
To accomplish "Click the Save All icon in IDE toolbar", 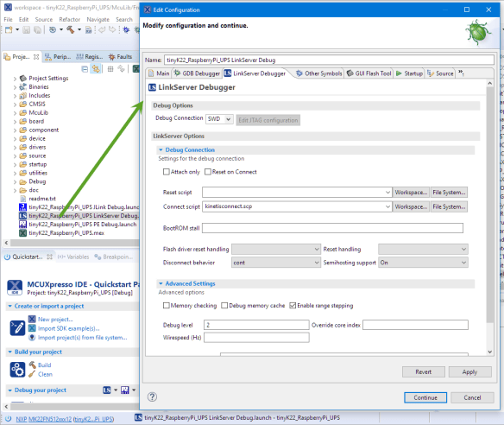I will pyautogui.click(x=38, y=30).
